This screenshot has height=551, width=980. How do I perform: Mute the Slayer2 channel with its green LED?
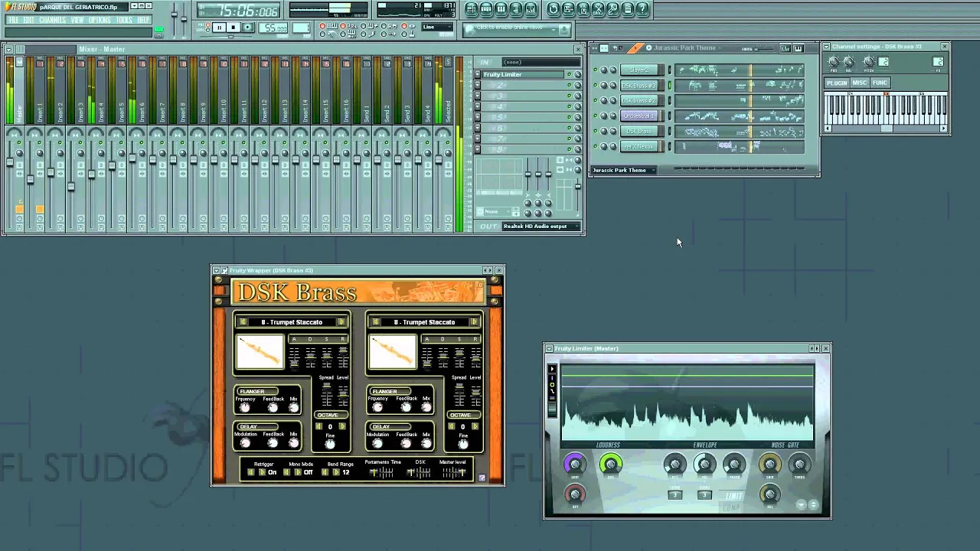pos(595,70)
